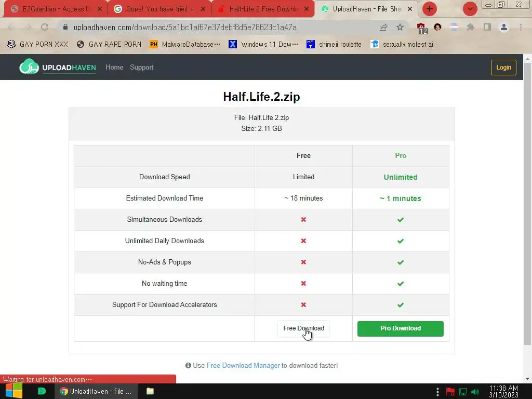
Task: Select the Half.Life.2.zip heading
Action: pos(262,97)
